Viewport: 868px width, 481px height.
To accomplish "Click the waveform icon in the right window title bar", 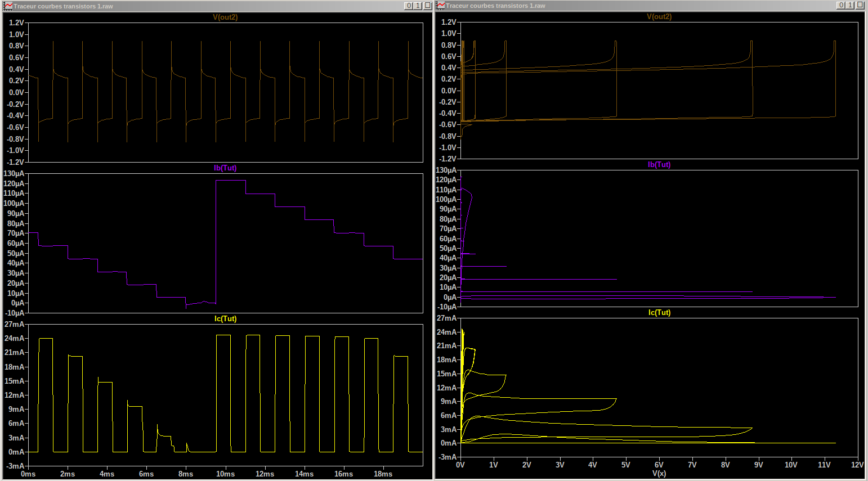I will coord(441,6).
